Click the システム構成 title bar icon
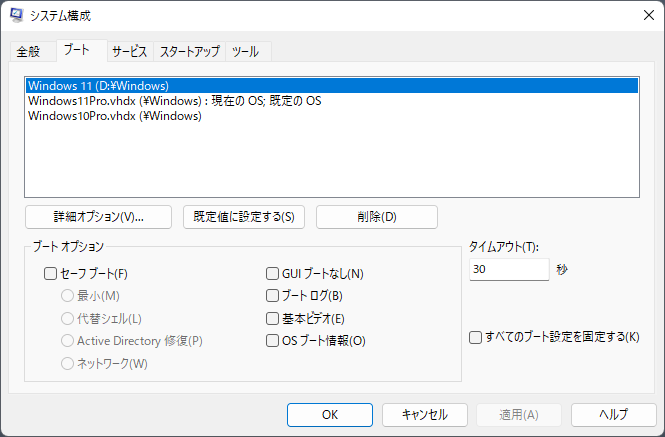Screen dimensions: 665x437 [17, 15]
